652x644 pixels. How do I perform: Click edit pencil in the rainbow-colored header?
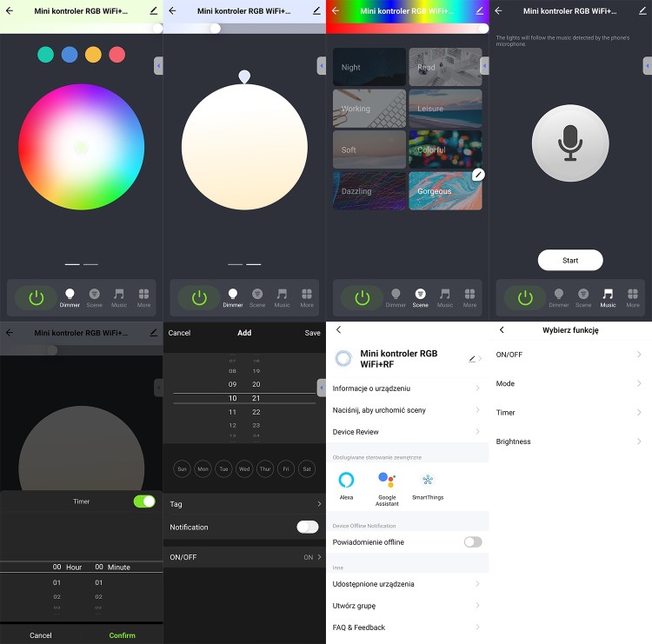click(x=479, y=10)
